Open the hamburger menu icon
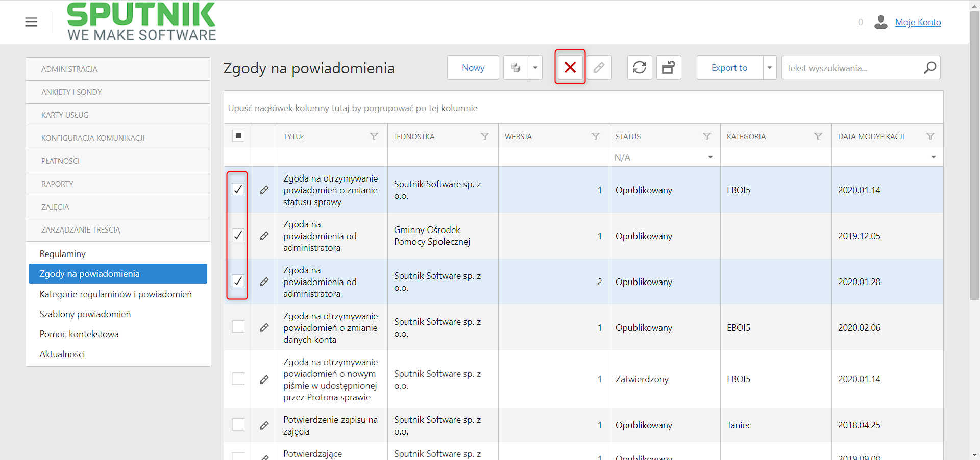Viewport: 980px width, 460px height. 31,22
